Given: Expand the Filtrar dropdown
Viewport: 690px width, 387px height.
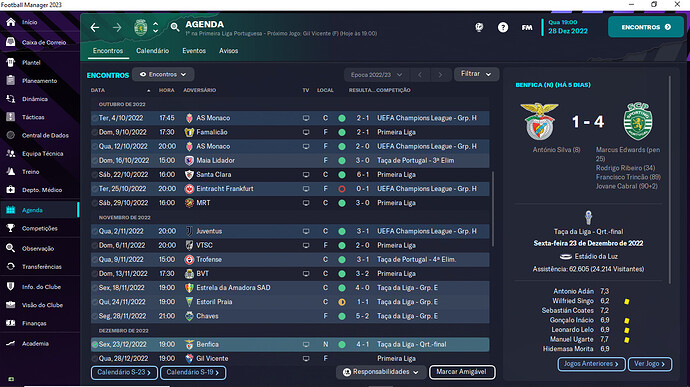Looking at the screenshot, I should coord(476,74).
